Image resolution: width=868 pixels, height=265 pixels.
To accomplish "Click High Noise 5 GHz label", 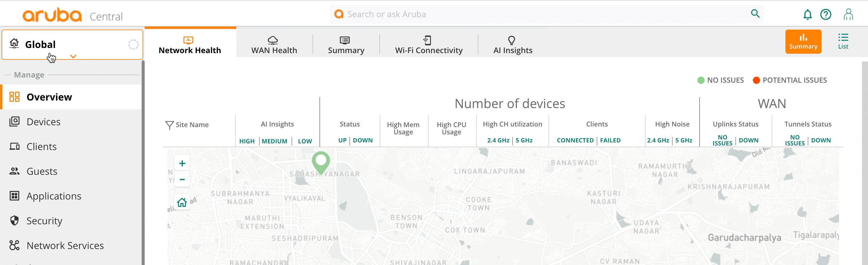I will point(684,140).
